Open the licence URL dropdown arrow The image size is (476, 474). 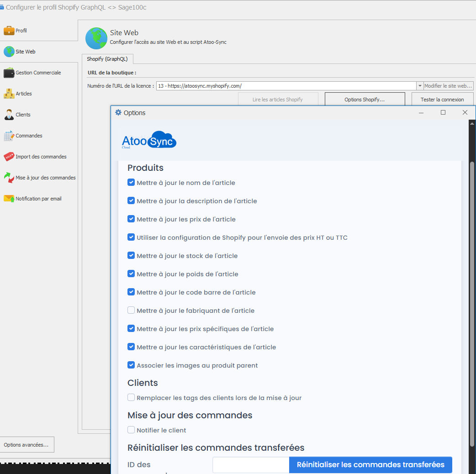pos(419,86)
